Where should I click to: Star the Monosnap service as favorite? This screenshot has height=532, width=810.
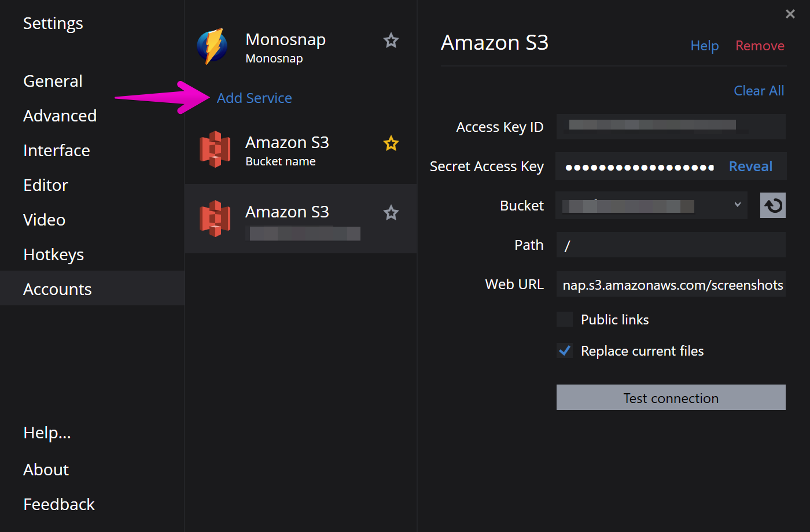[391, 40]
